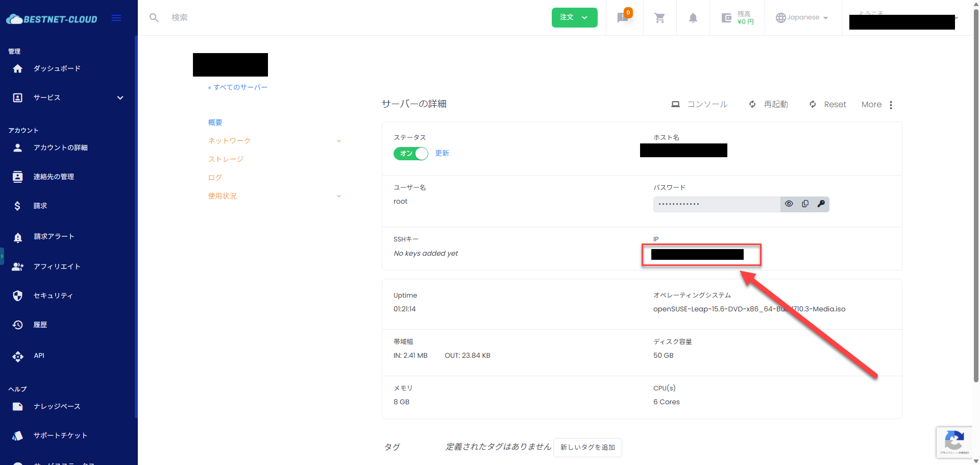Select ストレージ in the server menu

[226, 159]
